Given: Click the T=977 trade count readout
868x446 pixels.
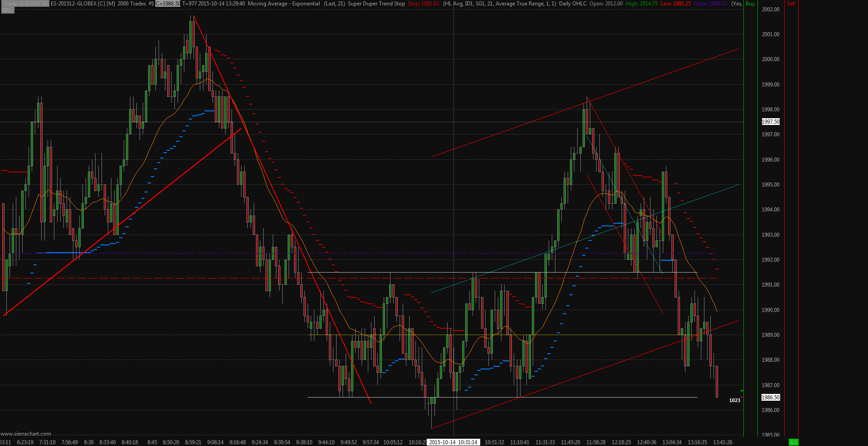Looking at the screenshot, I should [x=189, y=4].
